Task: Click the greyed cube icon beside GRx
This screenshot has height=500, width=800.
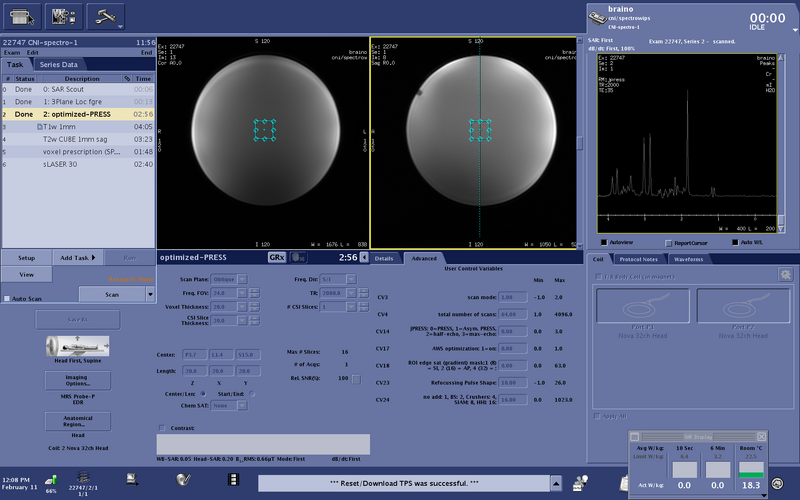Action: (298, 258)
